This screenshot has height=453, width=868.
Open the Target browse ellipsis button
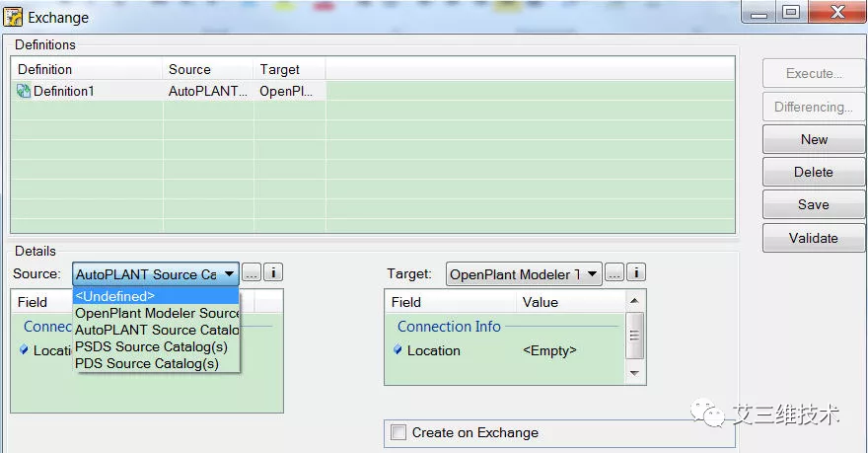pos(615,273)
